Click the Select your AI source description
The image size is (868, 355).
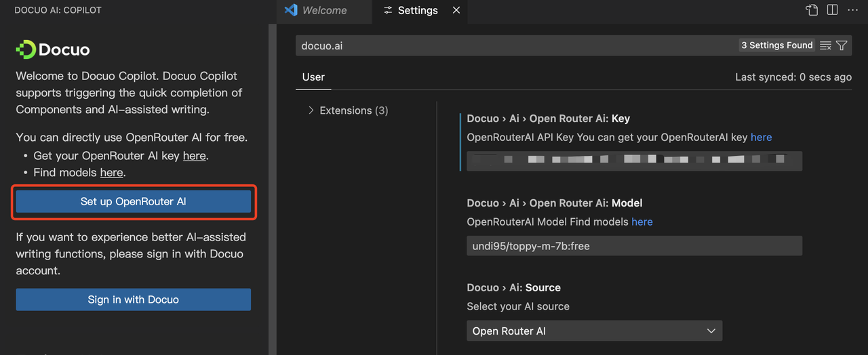click(518, 306)
